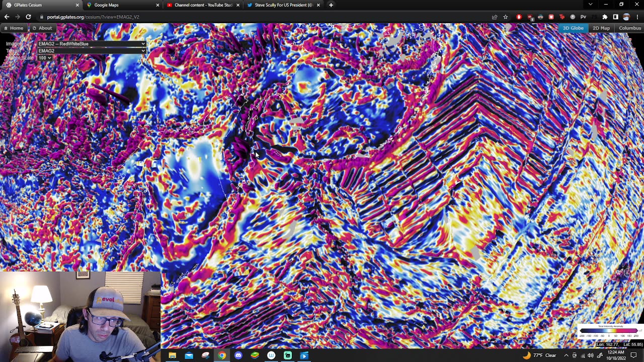The width and height of the screenshot is (644, 362).
Task: Switch to Columbus view mode
Action: point(630,28)
